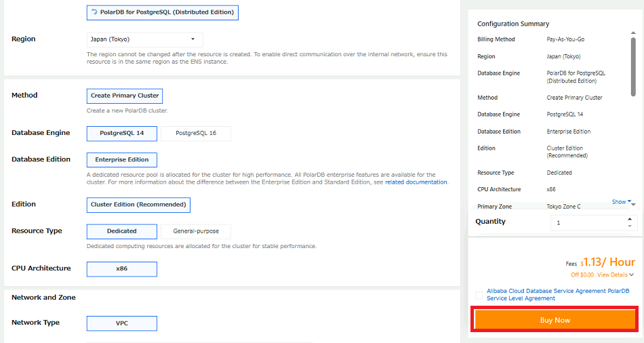This screenshot has height=343, width=644.
Task: Select the Dedicated resource type
Action: tap(121, 231)
